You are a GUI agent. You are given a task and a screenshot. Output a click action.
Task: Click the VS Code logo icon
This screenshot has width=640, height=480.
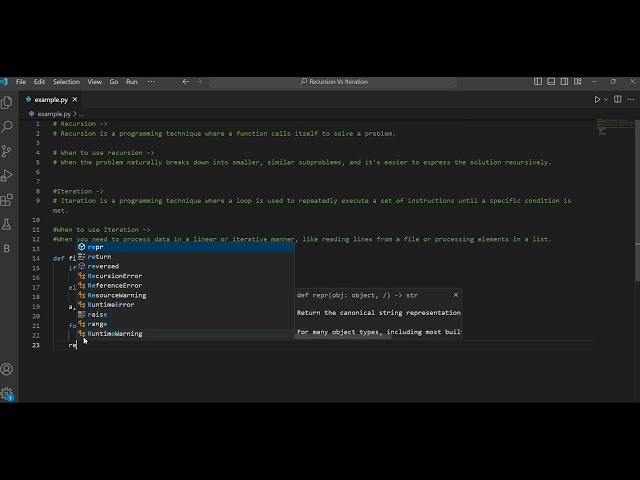[x=4, y=82]
